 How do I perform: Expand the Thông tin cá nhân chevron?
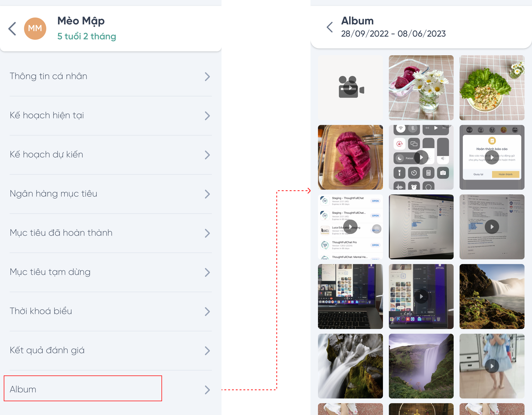click(x=207, y=76)
